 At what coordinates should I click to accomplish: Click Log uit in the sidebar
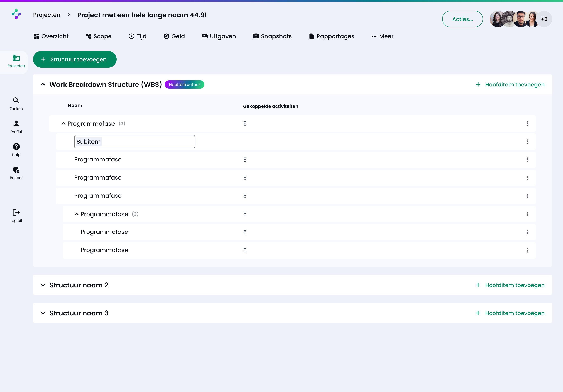pos(16,216)
